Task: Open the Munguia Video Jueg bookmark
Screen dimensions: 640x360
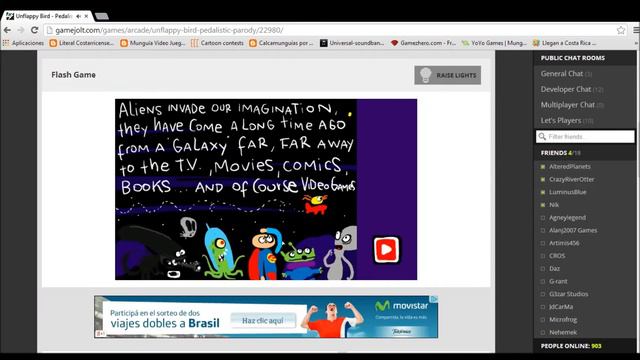Action: (x=153, y=43)
